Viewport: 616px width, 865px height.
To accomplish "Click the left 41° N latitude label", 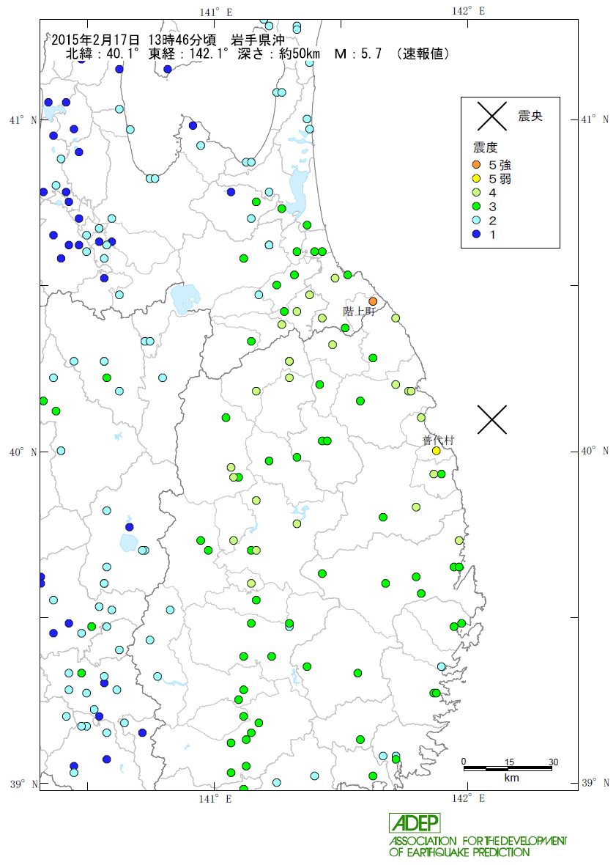I will click(x=23, y=119).
